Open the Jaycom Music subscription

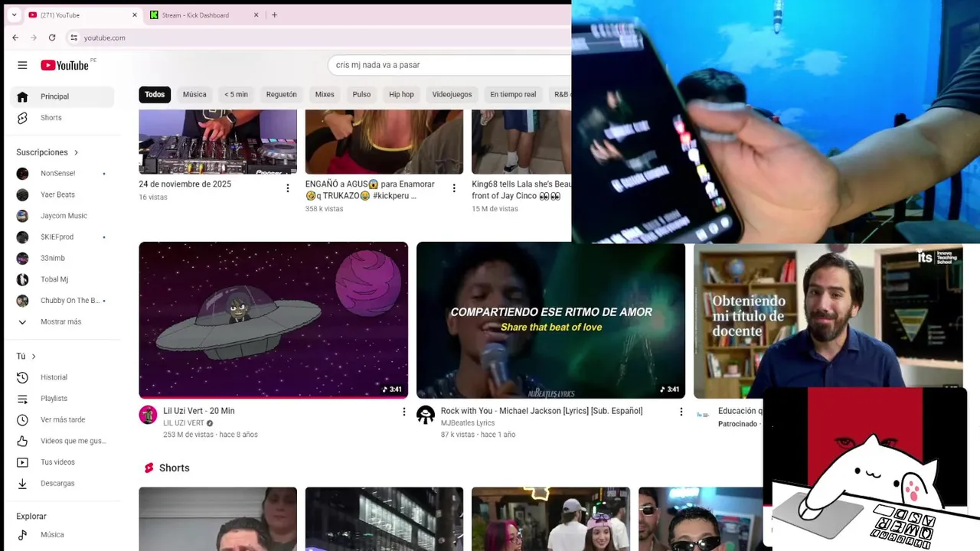pos(63,216)
